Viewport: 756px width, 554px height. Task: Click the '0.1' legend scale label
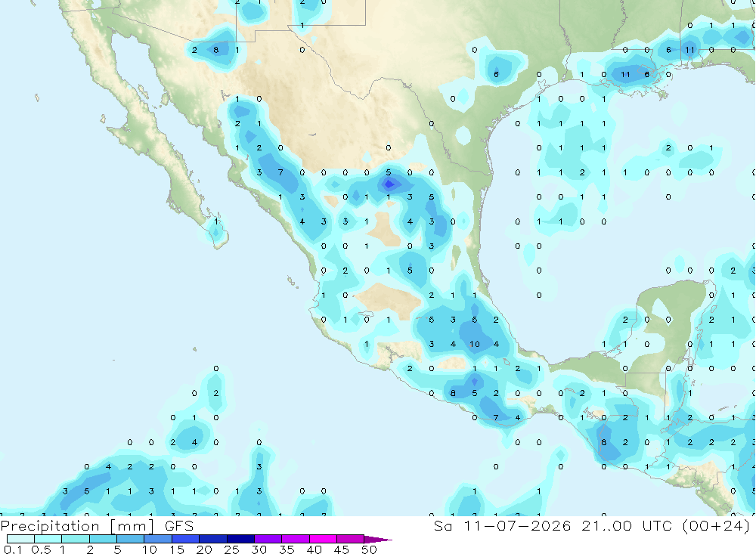click(x=13, y=549)
